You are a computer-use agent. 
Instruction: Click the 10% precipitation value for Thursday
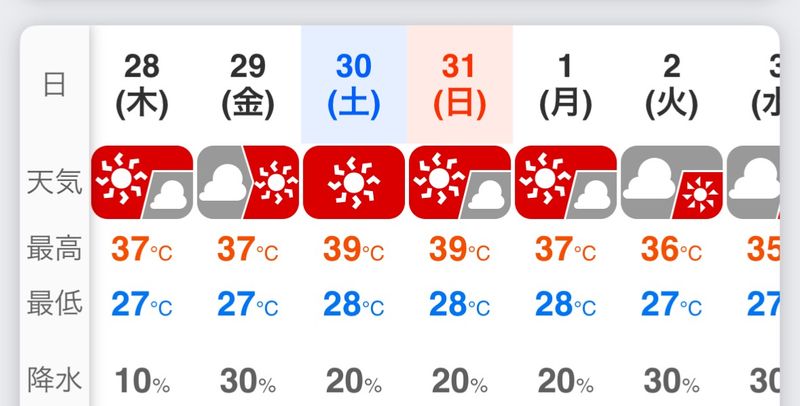pos(142,381)
